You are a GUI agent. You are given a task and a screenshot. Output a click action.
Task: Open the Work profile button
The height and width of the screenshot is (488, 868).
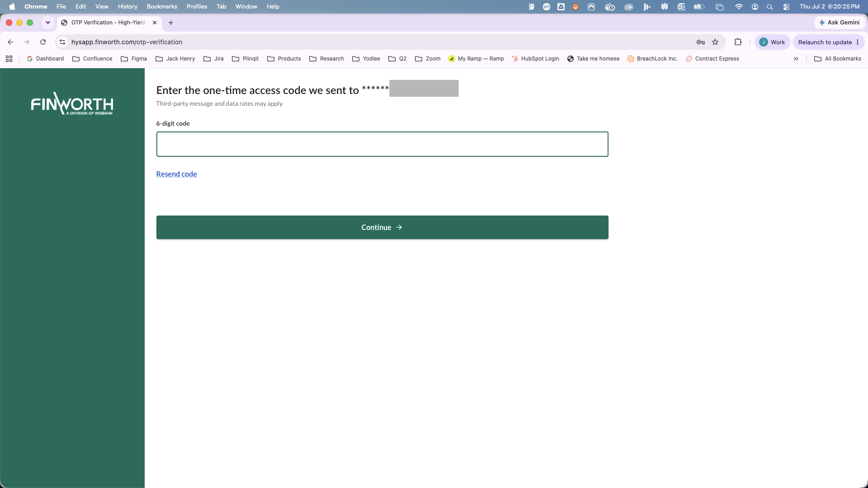tap(772, 42)
